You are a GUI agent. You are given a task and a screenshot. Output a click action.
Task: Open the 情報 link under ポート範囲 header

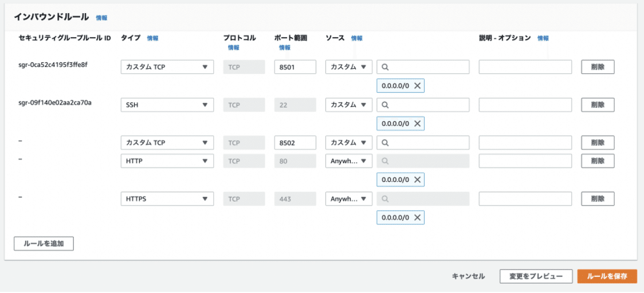pos(285,47)
